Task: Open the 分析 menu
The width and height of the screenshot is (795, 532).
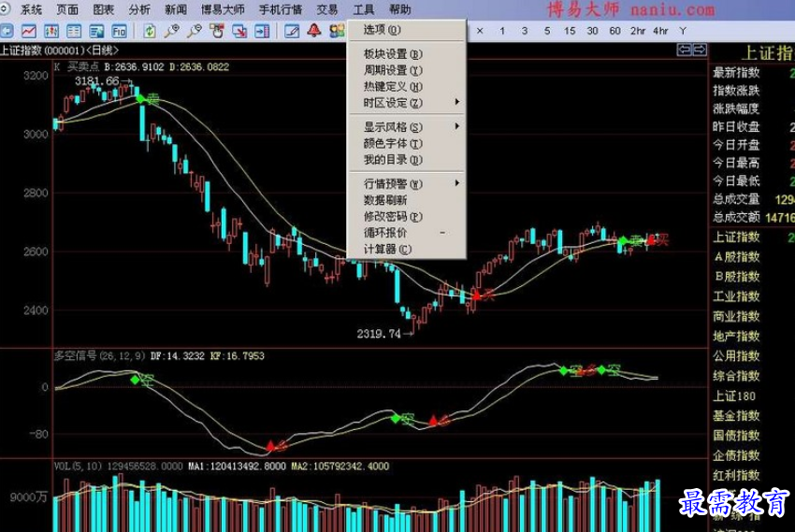Action: pyautogui.click(x=139, y=9)
